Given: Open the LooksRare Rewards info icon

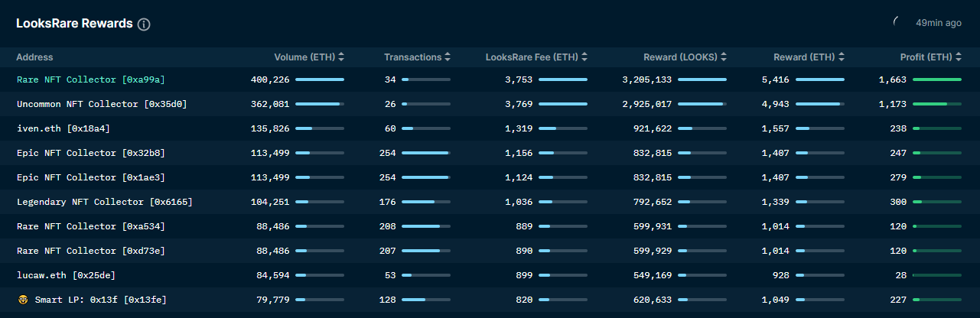Looking at the screenshot, I should pyautogui.click(x=144, y=24).
